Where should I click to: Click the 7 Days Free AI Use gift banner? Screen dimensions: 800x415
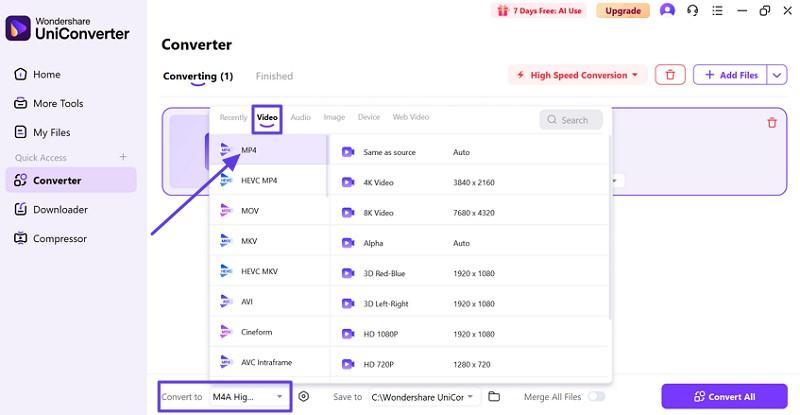540,11
